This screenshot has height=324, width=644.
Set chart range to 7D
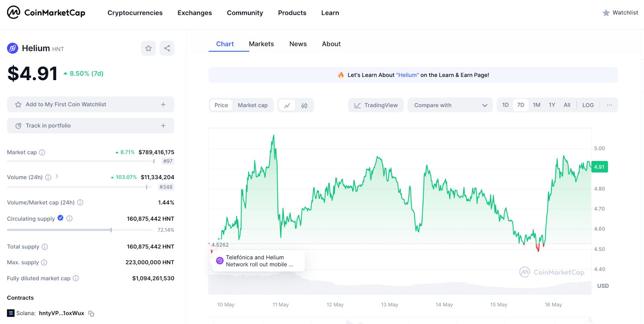point(521,105)
